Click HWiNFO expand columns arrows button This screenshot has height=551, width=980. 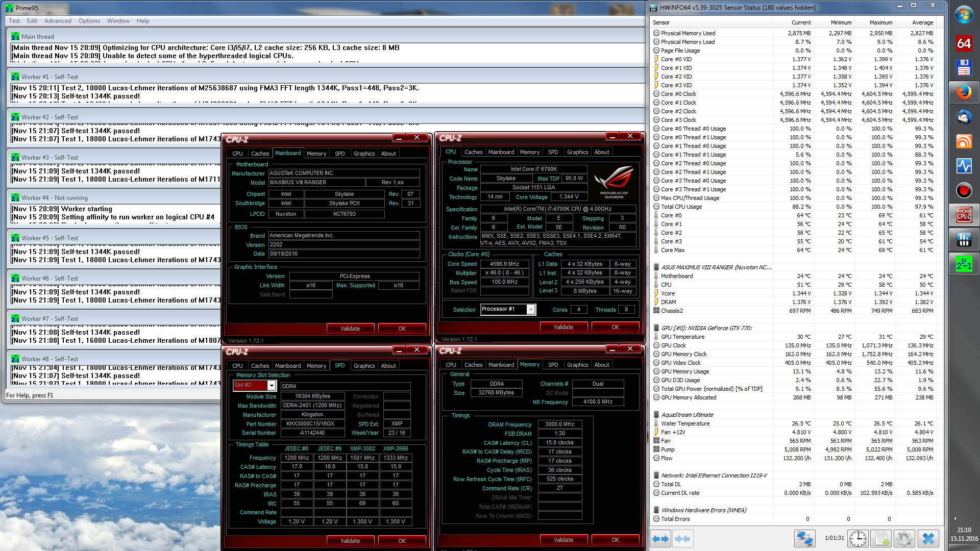pos(660,539)
